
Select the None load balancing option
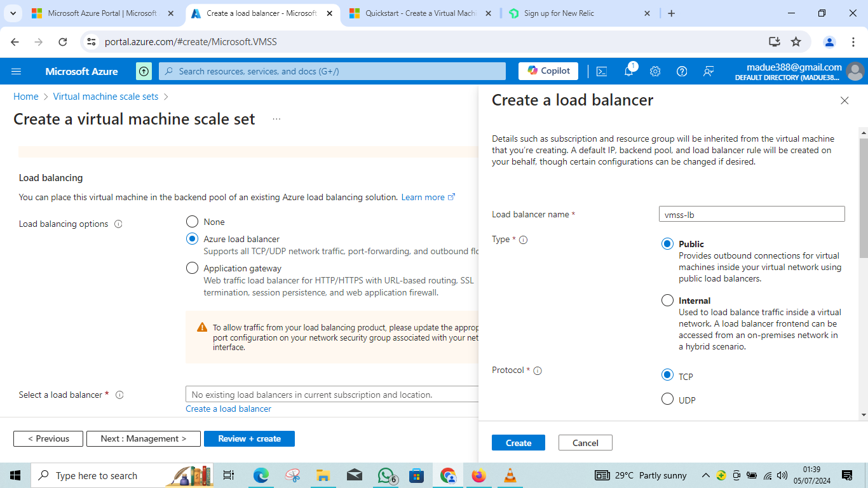tap(192, 222)
